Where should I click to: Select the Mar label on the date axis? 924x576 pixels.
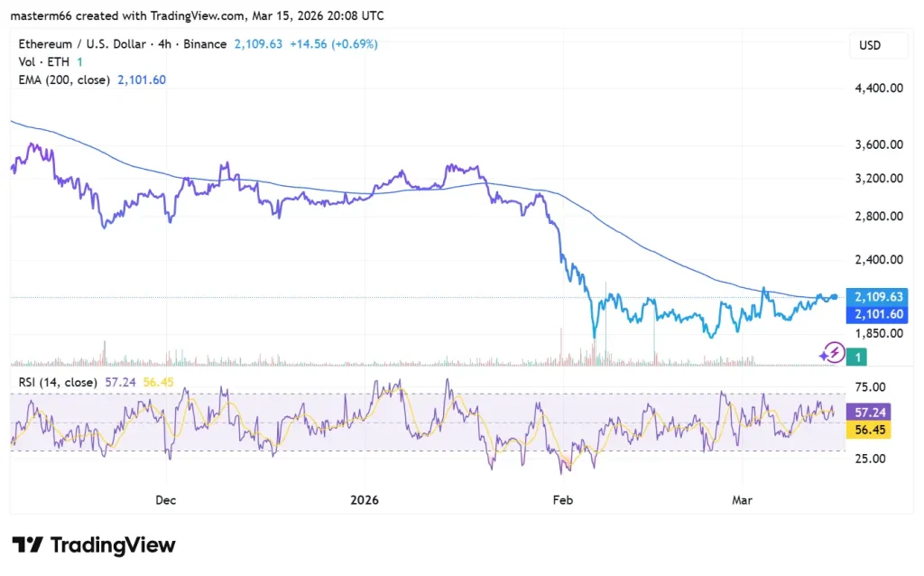[741, 500]
